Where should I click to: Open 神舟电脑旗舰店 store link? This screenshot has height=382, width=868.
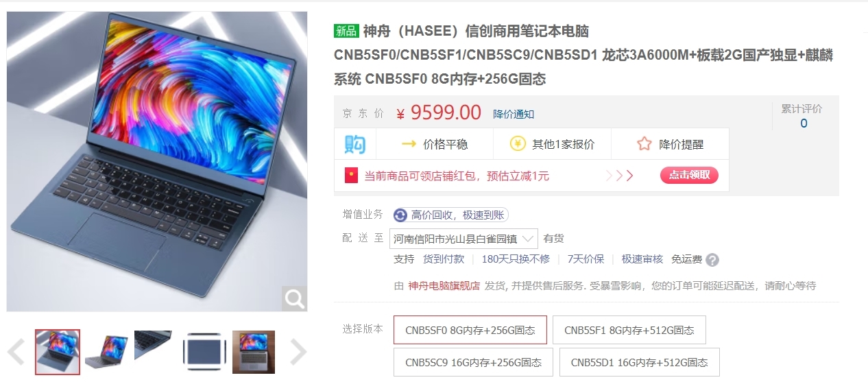point(444,285)
